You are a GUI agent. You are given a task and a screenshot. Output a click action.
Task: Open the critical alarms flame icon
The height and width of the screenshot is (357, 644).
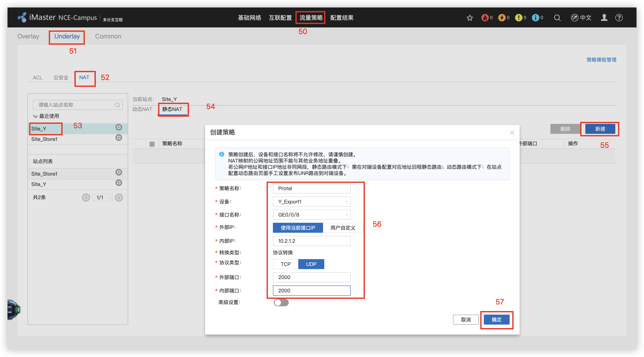click(485, 18)
